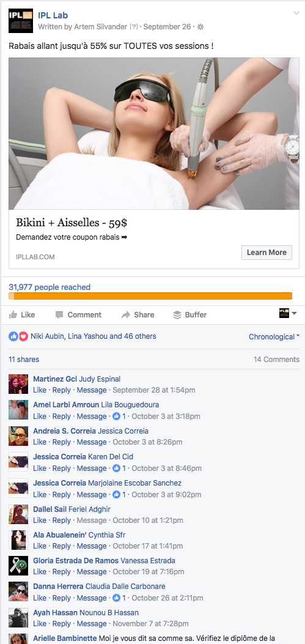Image resolution: width=305 pixels, height=644 pixels.
Task: Open the post-as identity selector dropdown
Action: [288, 313]
